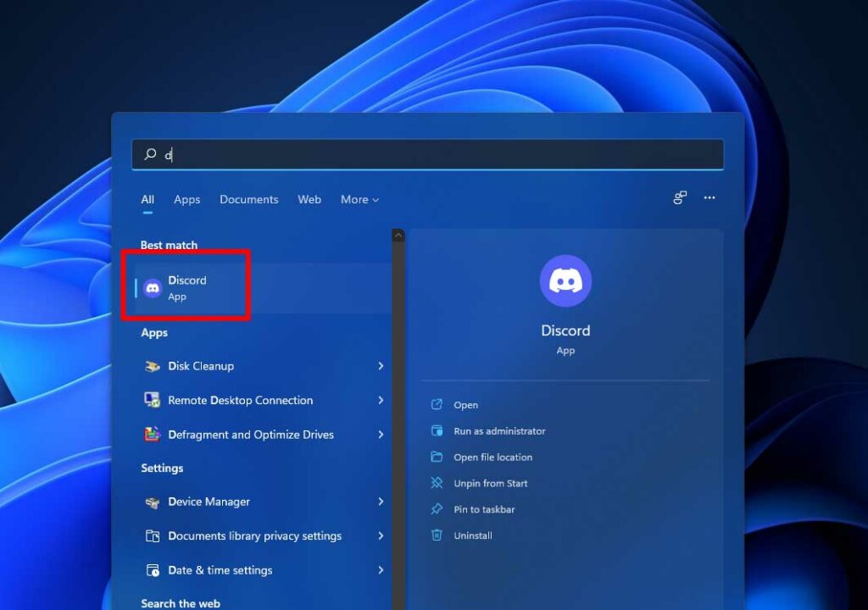Click the search magnifier icon in search box

[x=150, y=154]
